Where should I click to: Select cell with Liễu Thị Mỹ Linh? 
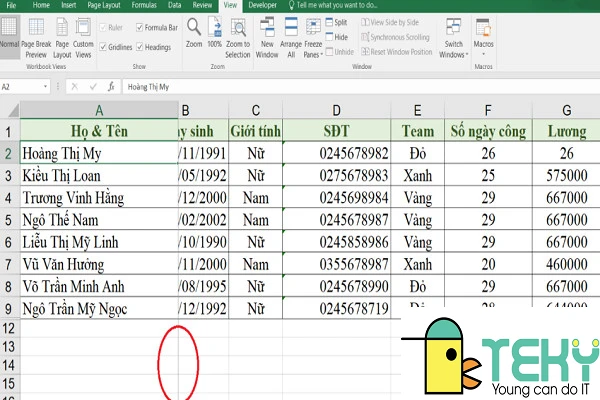click(99, 242)
